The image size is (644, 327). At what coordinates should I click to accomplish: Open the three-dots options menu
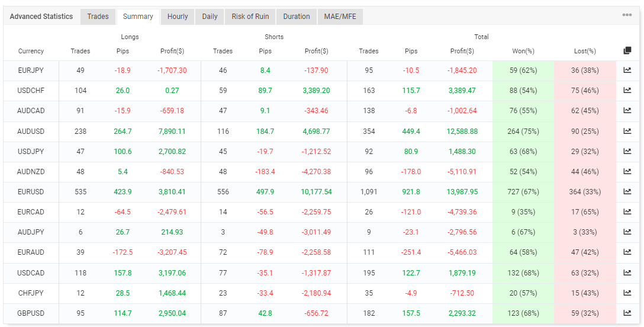pyautogui.click(x=627, y=15)
